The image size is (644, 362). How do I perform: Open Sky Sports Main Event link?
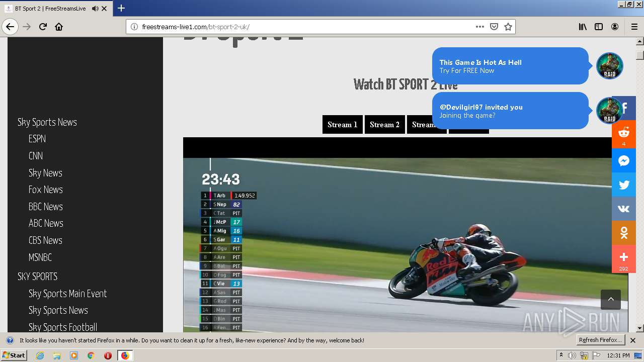point(68,294)
